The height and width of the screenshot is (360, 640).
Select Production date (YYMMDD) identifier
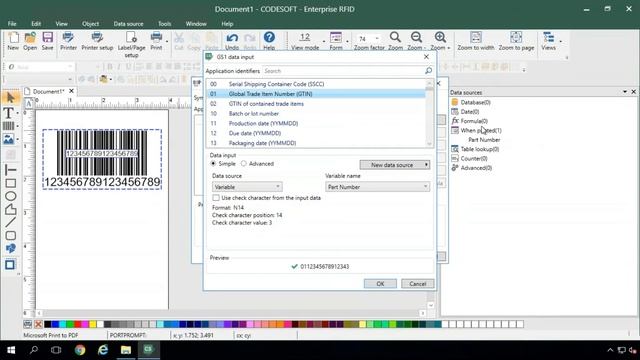click(x=316, y=123)
